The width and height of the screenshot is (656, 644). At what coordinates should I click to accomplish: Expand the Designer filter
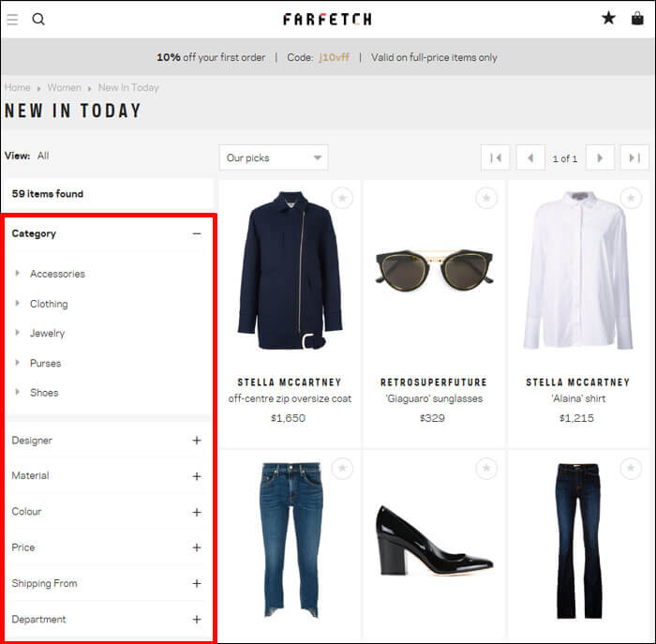pyautogui.click(x=197, y=441)
